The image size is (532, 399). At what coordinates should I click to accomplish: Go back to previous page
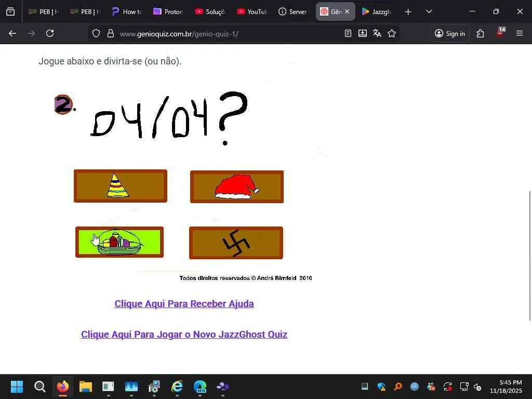click(12, 33)
